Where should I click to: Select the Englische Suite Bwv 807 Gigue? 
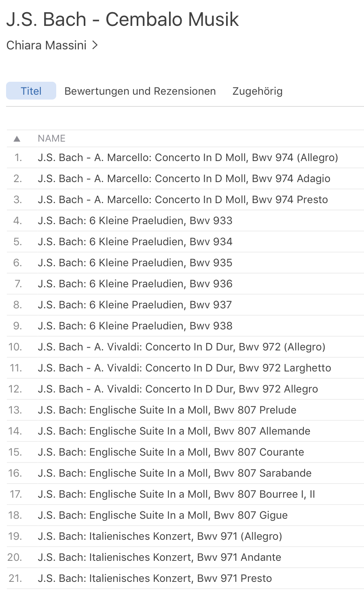[x=163, y=515]
